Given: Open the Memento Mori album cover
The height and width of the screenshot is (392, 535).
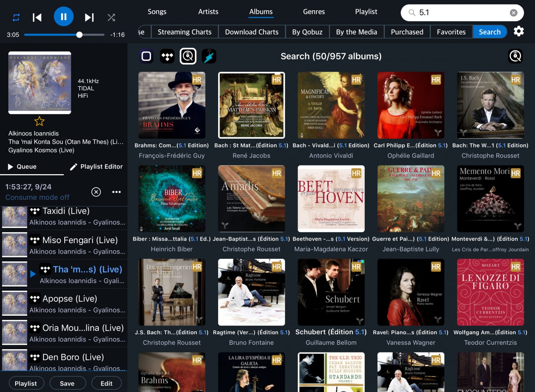Looking at the screenshot, I should click(x=490, y=199).
